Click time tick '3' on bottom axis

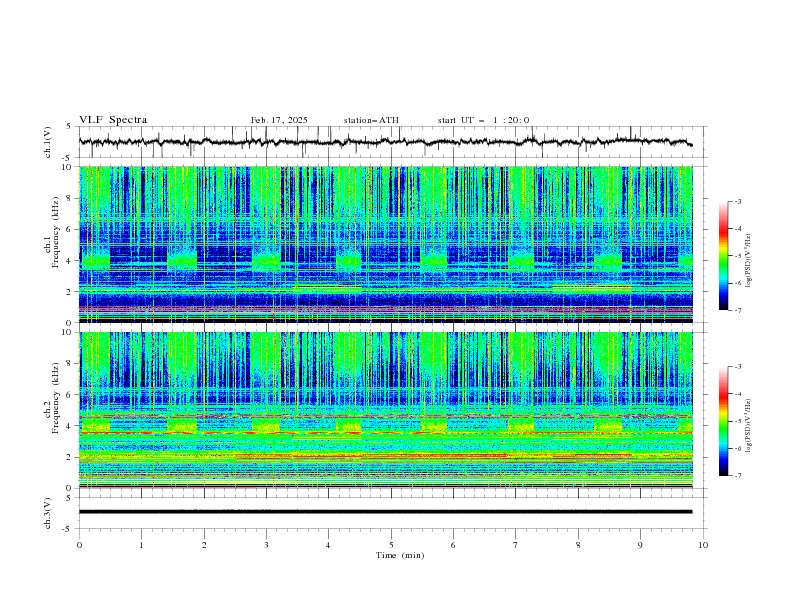pyautogui.click(x=266, y=545)
